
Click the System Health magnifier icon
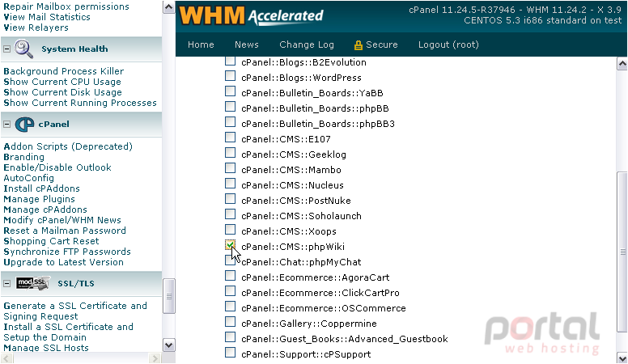pyautogui.click(x=23, y=49)
